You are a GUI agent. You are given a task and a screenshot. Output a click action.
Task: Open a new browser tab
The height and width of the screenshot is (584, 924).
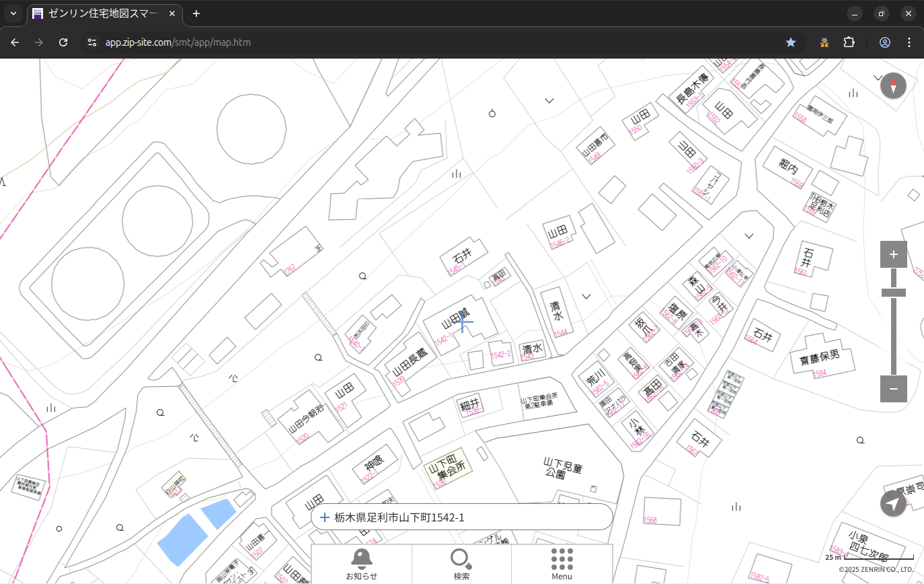pyautogui.click(x=196, y=13)
